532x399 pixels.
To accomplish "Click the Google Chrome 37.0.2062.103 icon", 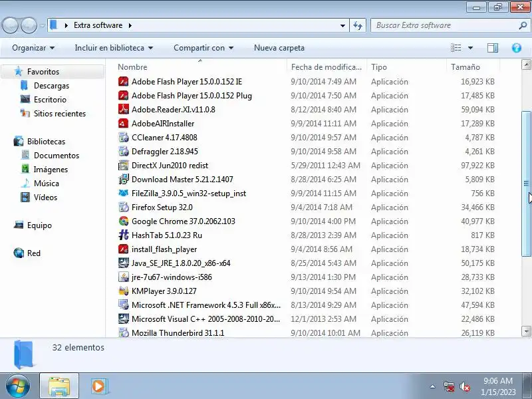I will coord(123,221).
